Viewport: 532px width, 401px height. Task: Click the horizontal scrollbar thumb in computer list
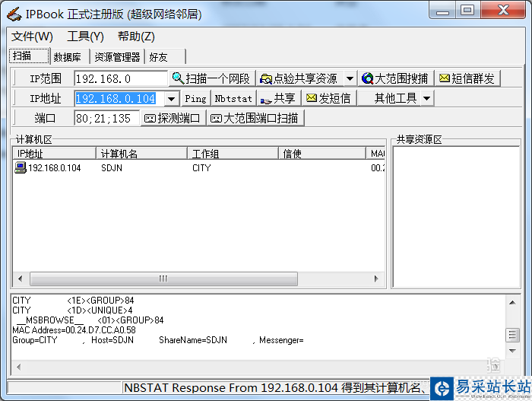[163, 278]
